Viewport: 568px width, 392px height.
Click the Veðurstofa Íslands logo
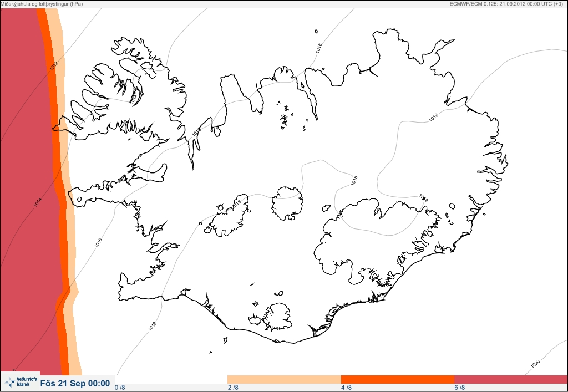(x=21, y=381)
